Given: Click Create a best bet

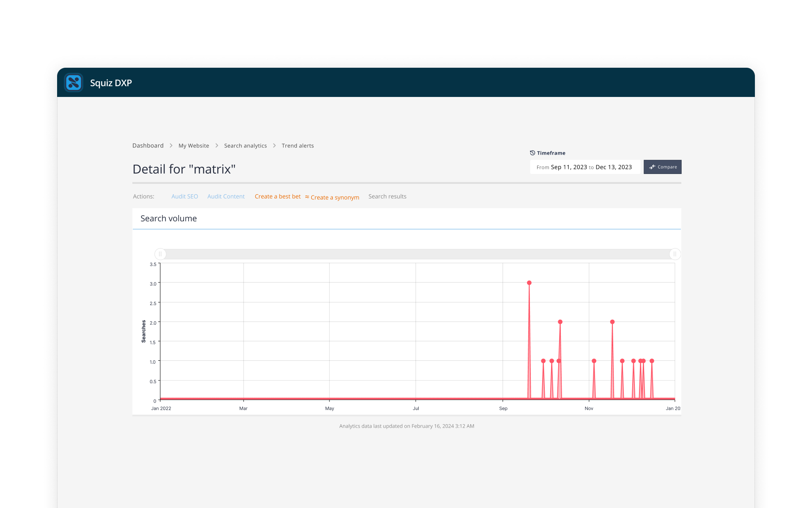Looking at the screenshot, I should 277,196.
